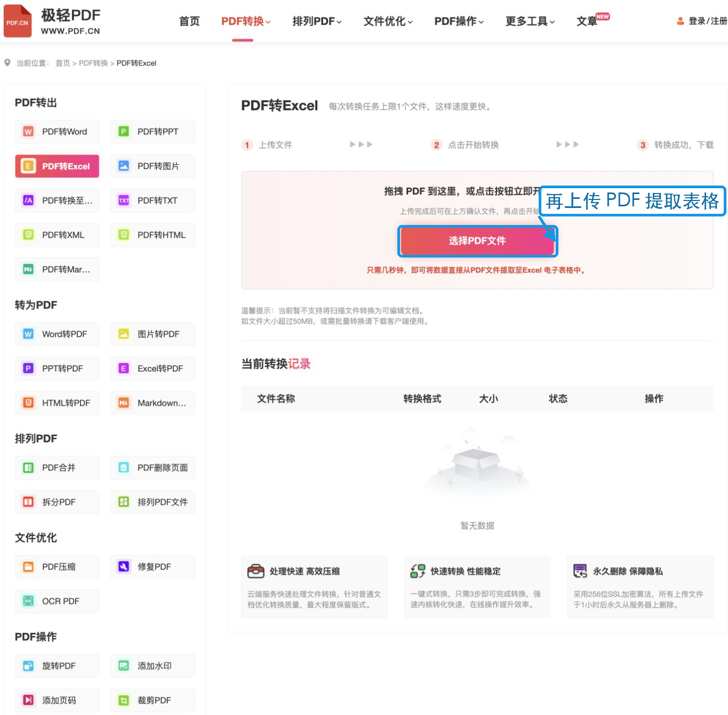Open the 拆分PDF split icon
Image resolution: width=728 pixels, height=715 pixels.
28,502
